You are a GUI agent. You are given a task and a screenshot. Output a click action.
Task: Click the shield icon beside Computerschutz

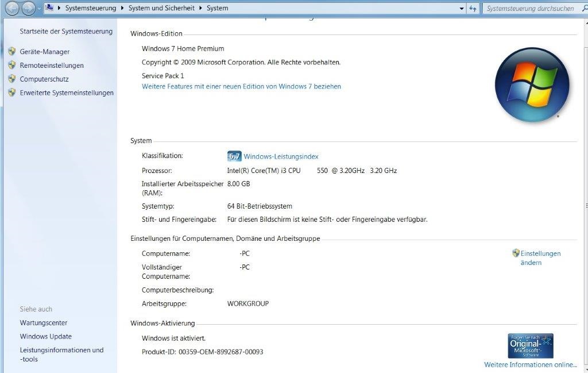coord(11,79)
